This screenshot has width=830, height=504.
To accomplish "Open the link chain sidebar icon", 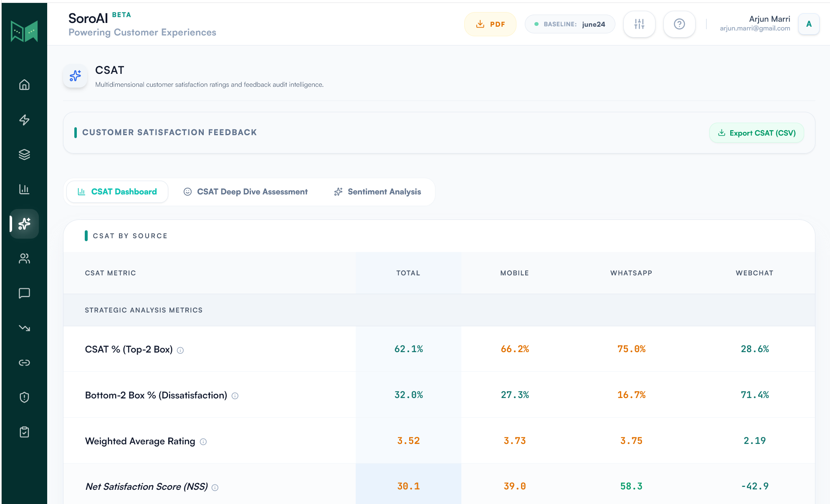I will click(24, 363).
